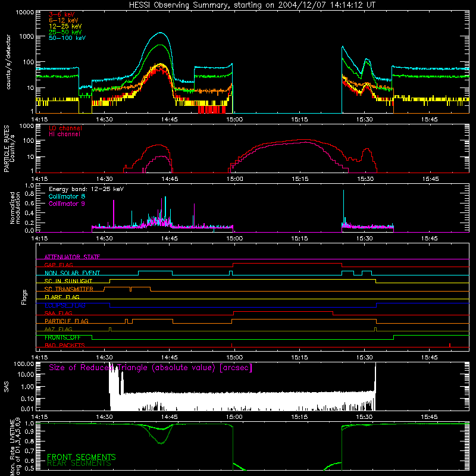Click the 'Normalized modulation' axis label
Image resolution: width=476 pixels, height=476 pixels.
[x=15, y=208]
